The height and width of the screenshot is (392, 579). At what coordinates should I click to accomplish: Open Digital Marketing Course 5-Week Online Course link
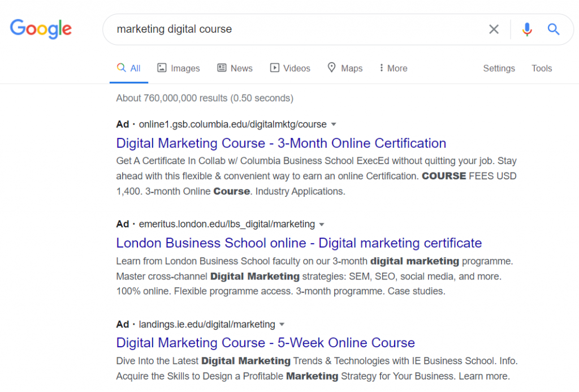tap(266, 342)
